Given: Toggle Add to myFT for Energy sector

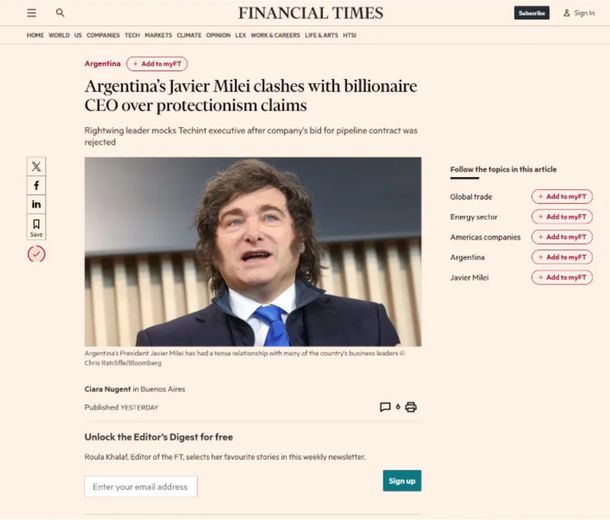Looking at the screenshot, I should [x=561, y=217].
